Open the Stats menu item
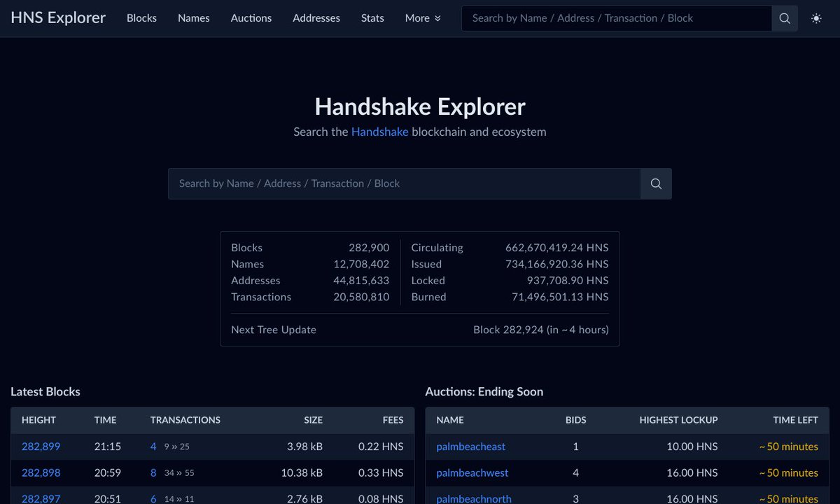Screen dimensions: 840x504 (372, 18)
